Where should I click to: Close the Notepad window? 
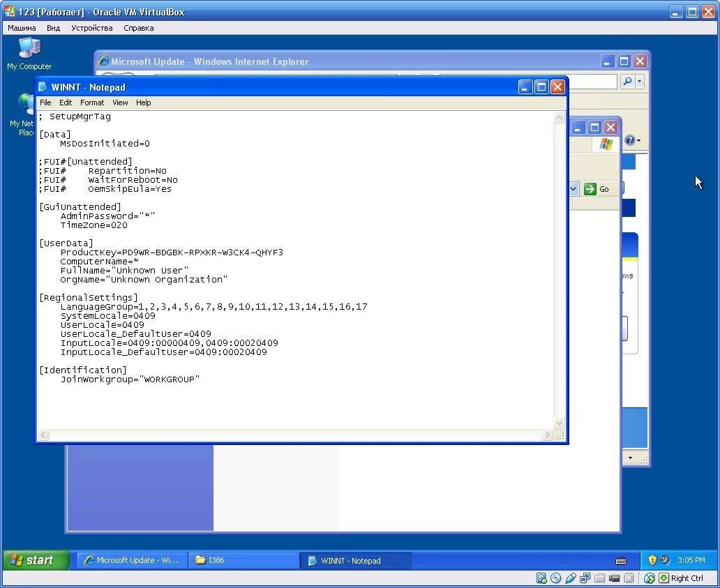[x=557, y=86]
